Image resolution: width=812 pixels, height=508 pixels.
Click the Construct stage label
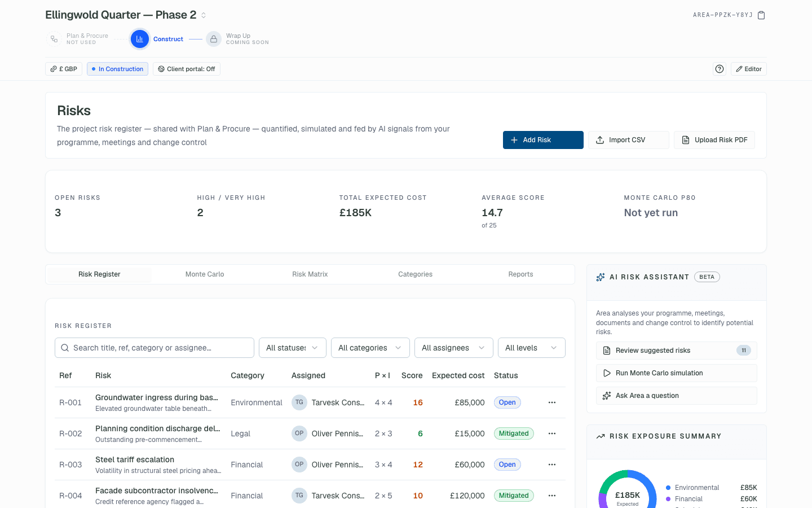pyautogui.click(x=168, y=39)
